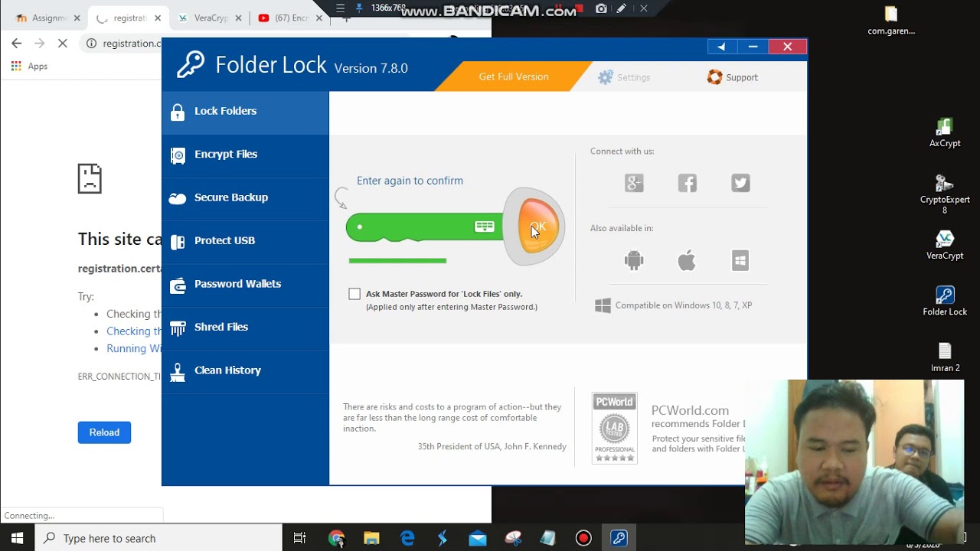This screenshot has height=551, width=980.
Task: Open Task View on the taskbar
Action: click(x=300, y=538)
